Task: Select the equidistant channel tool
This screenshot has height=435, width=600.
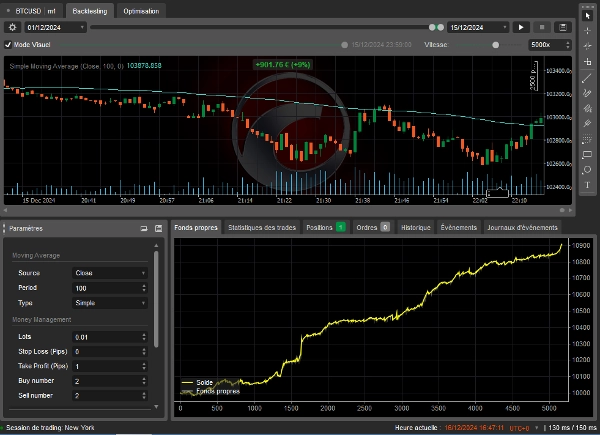Action: [x=587, y=93]
